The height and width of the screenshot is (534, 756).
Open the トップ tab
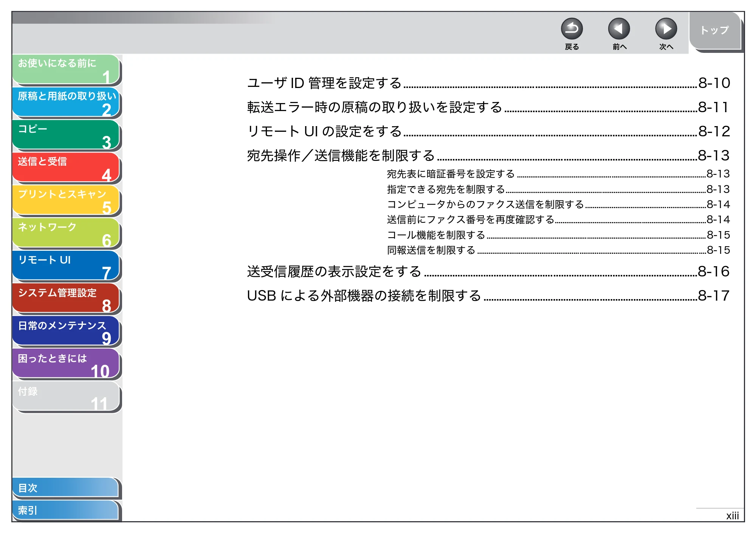(714, 31)
